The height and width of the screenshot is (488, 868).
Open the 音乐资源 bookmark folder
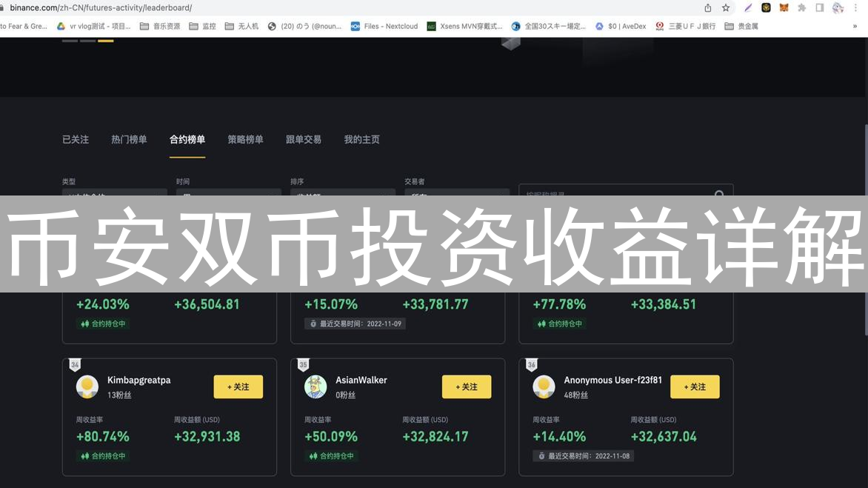click(x=160, y=26)
